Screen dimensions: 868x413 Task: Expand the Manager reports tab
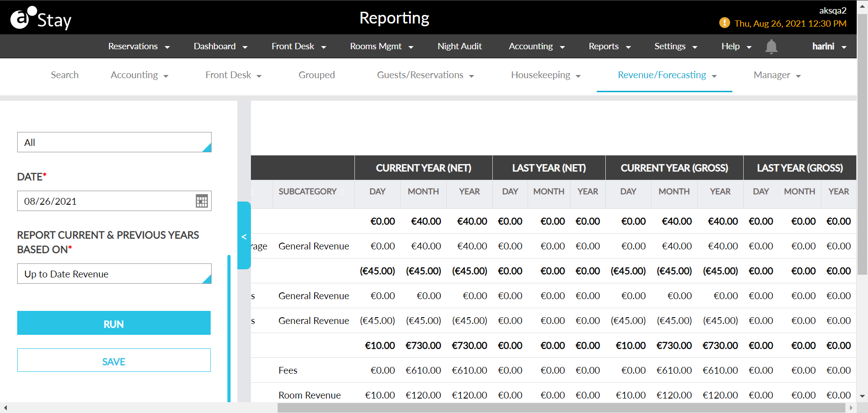[x=777, y=75]
